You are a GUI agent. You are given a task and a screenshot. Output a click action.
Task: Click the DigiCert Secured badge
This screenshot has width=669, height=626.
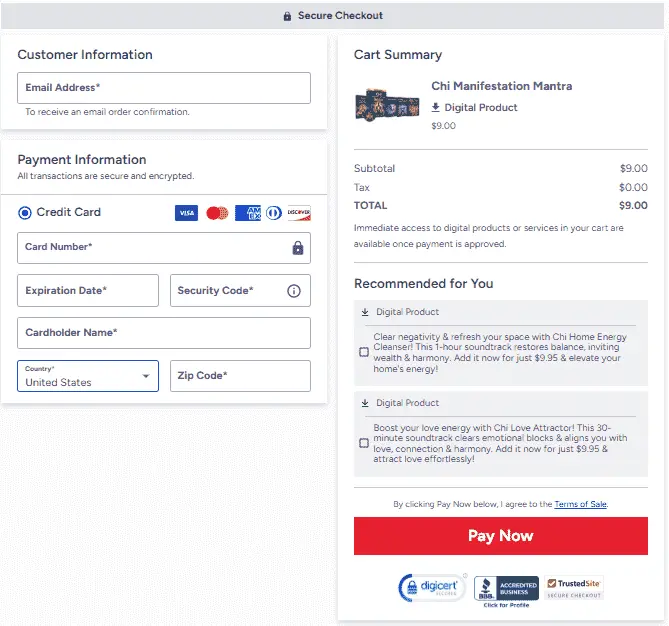(427, 588)
